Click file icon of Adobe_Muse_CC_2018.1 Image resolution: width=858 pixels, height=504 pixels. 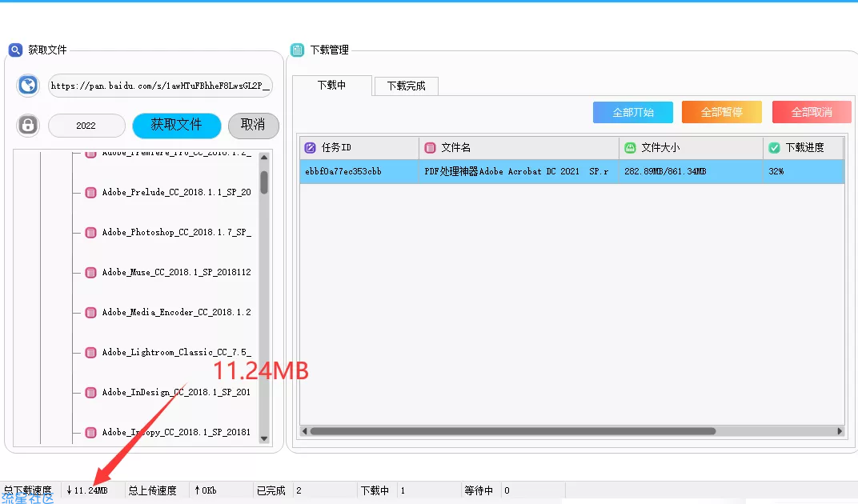[x=90, y=273]
